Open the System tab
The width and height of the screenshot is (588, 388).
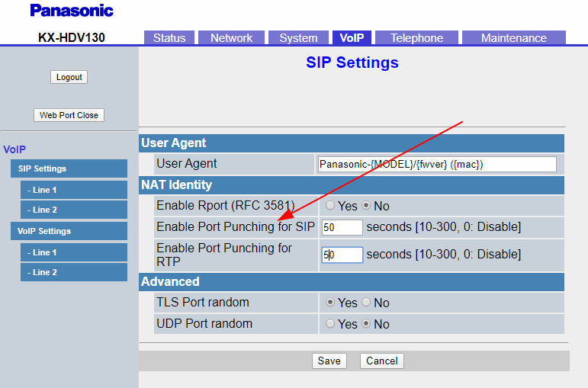pos(298,38)
